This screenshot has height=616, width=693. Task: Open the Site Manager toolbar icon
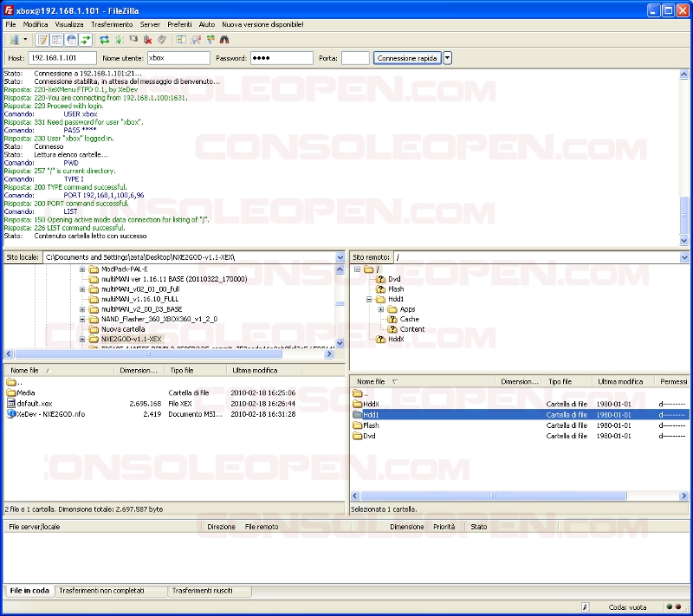[15, 40]
